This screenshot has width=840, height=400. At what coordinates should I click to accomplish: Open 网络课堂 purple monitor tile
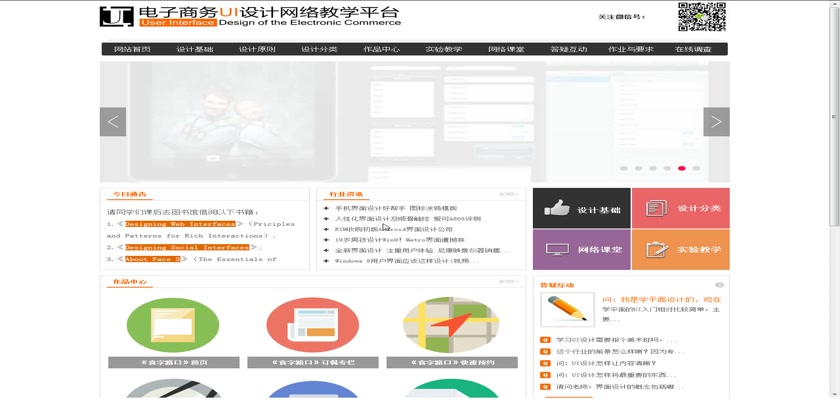point(582,250)
